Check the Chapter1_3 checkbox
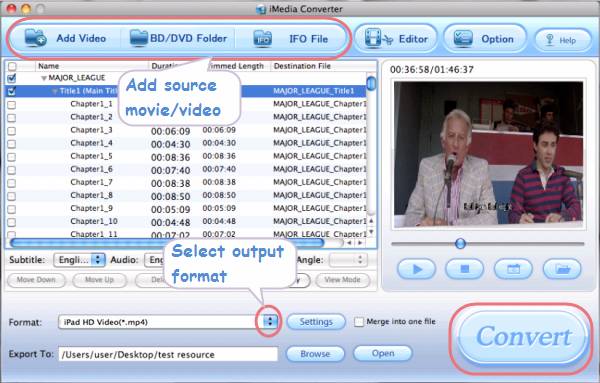The image size is (600, 383). click(x=12, y=131)
